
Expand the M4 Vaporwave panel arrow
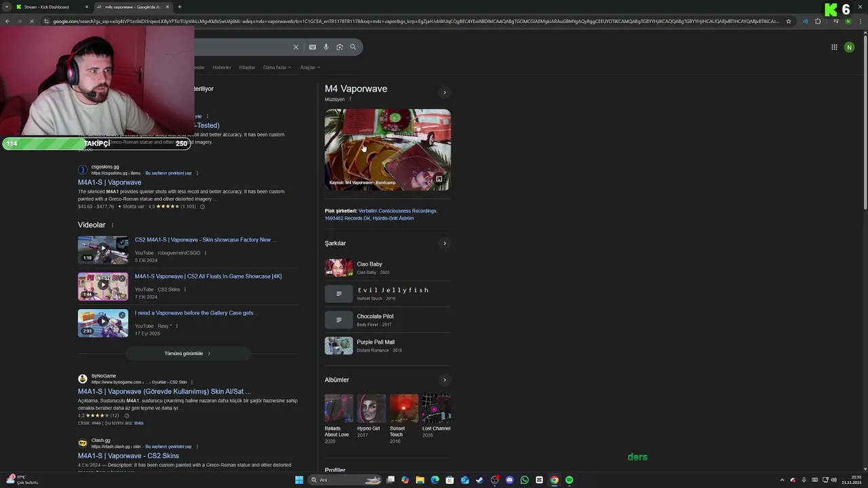tap(445, 92)
